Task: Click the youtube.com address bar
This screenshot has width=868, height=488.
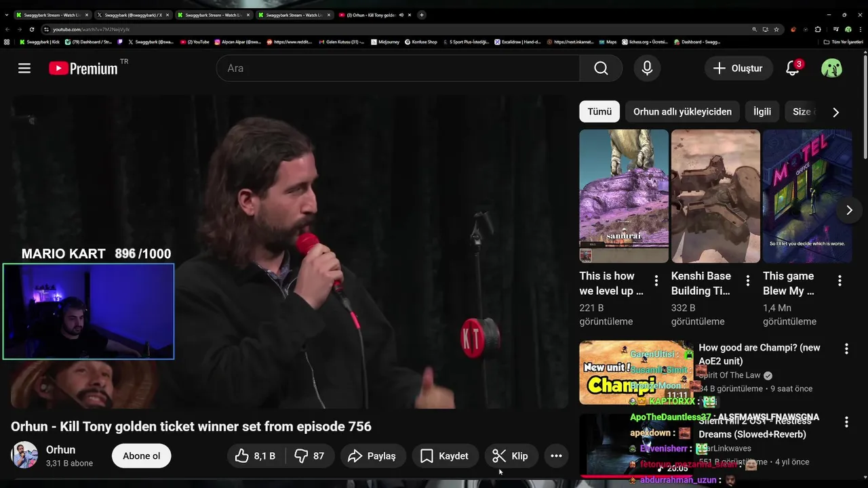Action: point(400,29)
